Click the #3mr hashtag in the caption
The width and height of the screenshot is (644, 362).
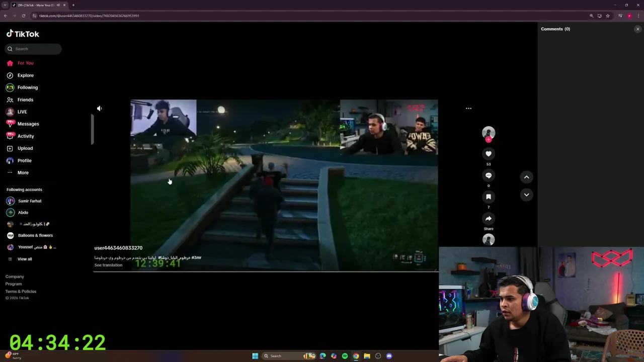pyautogui.click(x=196, y=257)
